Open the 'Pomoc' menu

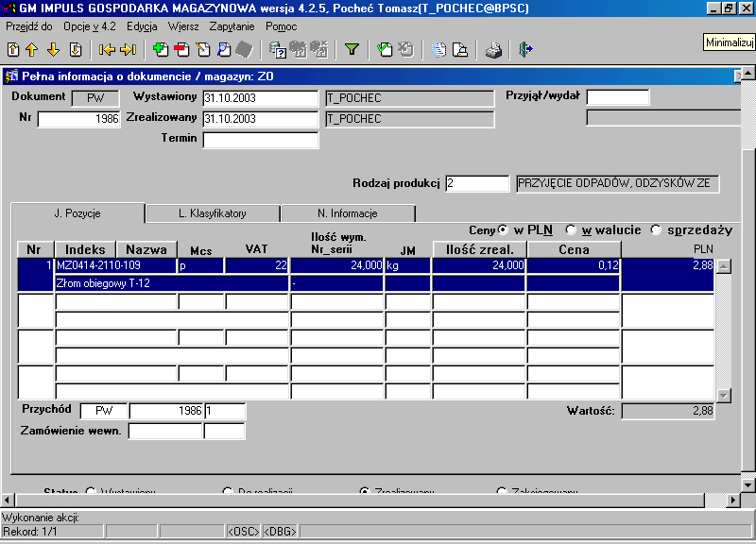coord(281,26)
